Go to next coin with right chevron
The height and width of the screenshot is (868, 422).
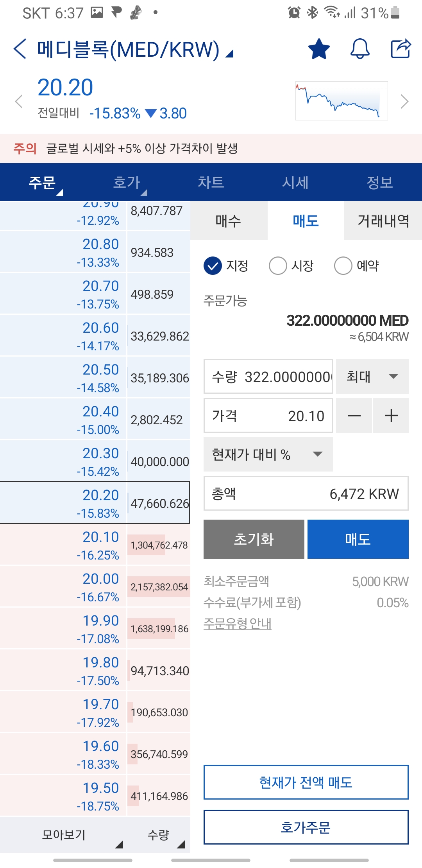tap(405, 102)
